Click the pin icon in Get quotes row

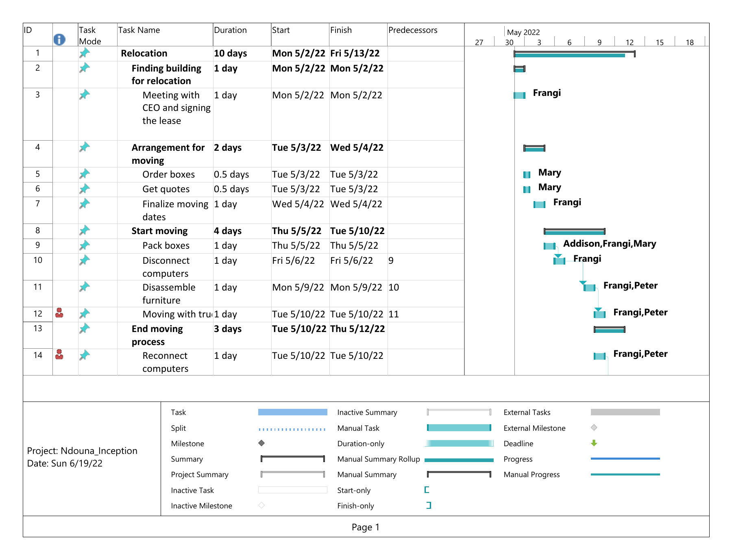85,189
